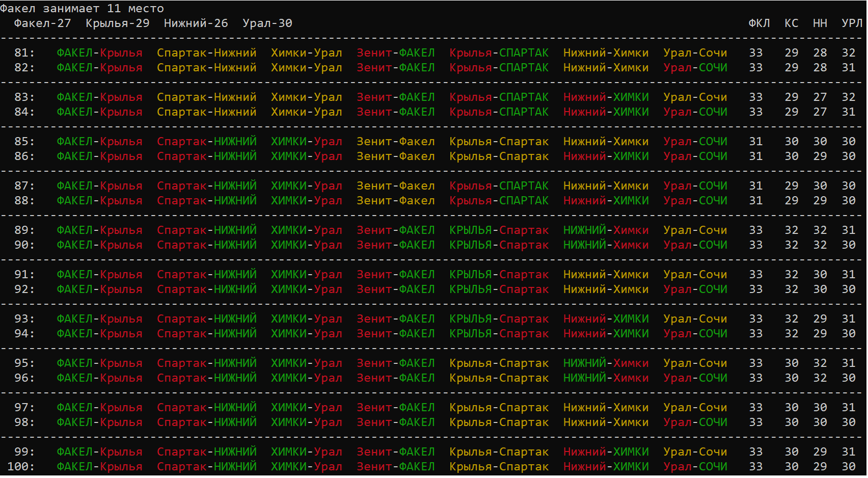Click 'Крылья-СПАРТАК' in row 88

499,201
